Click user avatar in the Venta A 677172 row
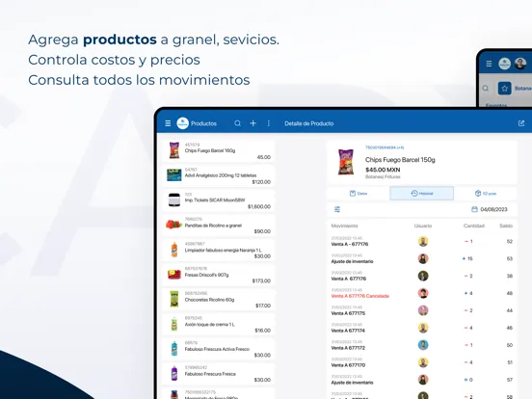The width and height of the screenshot is (532, 399). (423, 345)
